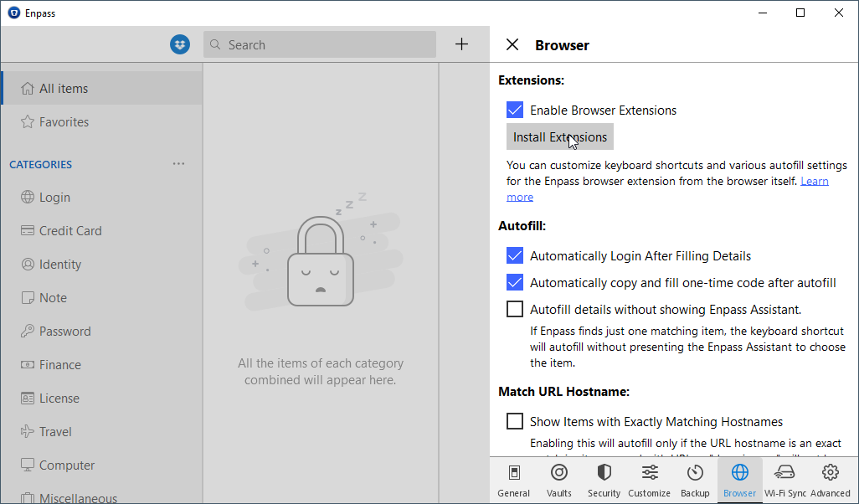Viewport: 859px width, 504px height.
Task: Switch to the General settings tab
Action: (513, 480)
